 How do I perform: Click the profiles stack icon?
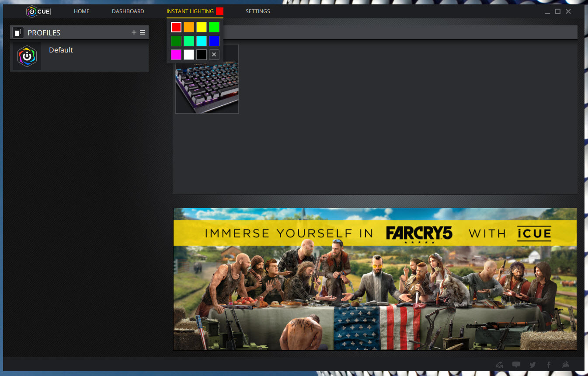(18, 32)
